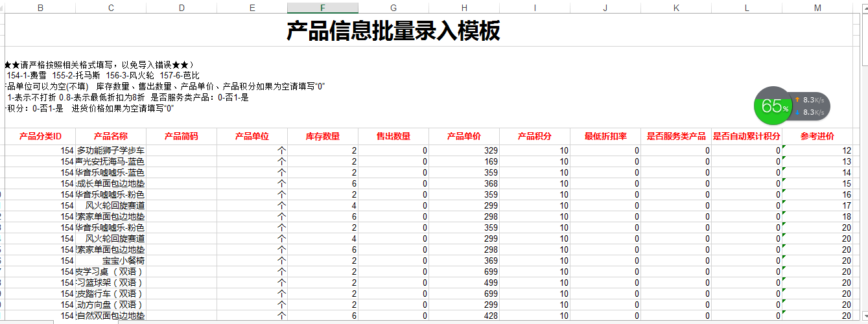The image size is (868, 324).
Task: Select the 是否自动累计积分 header cell
Action: pos(747,137)
